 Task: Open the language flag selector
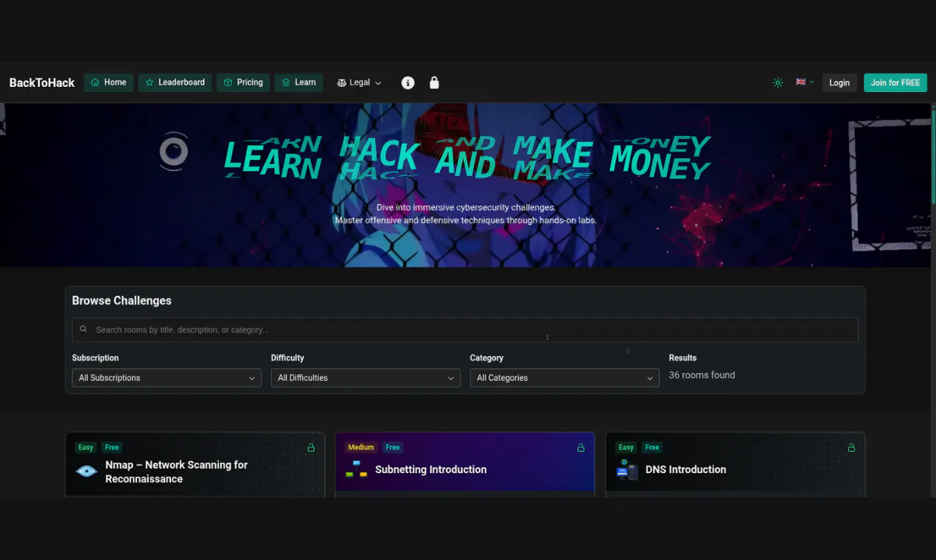tap(805, 83)
